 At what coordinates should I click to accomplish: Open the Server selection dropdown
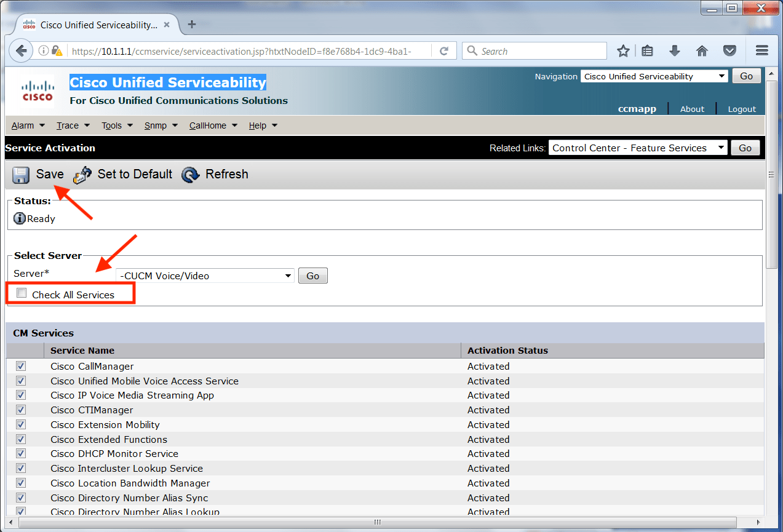205,276
